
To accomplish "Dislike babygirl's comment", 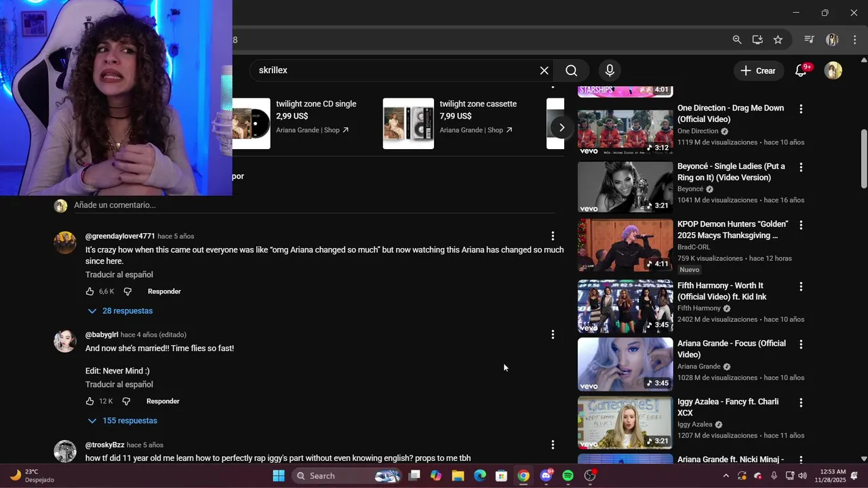I will click(126, 401).
